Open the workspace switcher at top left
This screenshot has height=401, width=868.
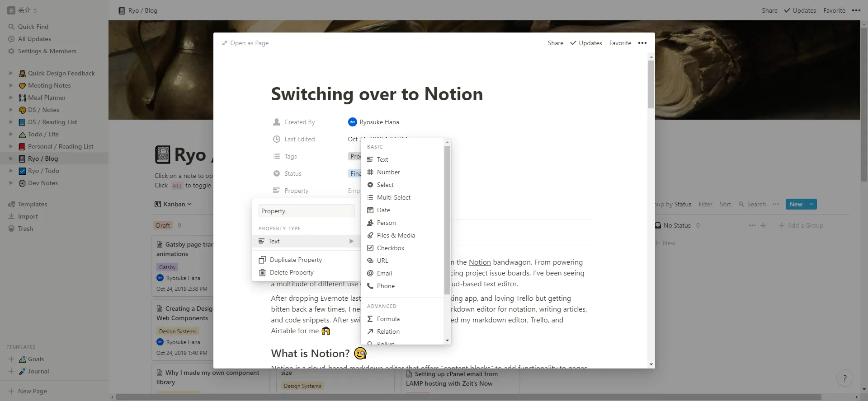pos(22,10)
